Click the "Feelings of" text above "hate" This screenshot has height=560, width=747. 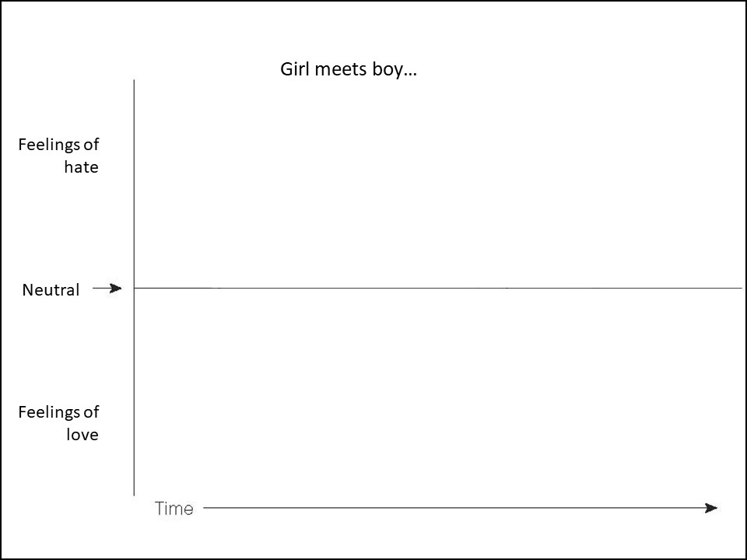(59, 145)
